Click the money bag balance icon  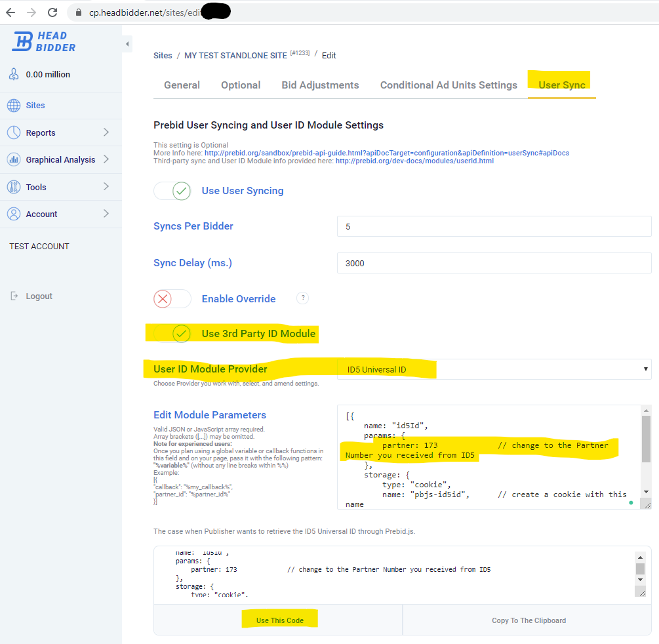tap(14, 74)
